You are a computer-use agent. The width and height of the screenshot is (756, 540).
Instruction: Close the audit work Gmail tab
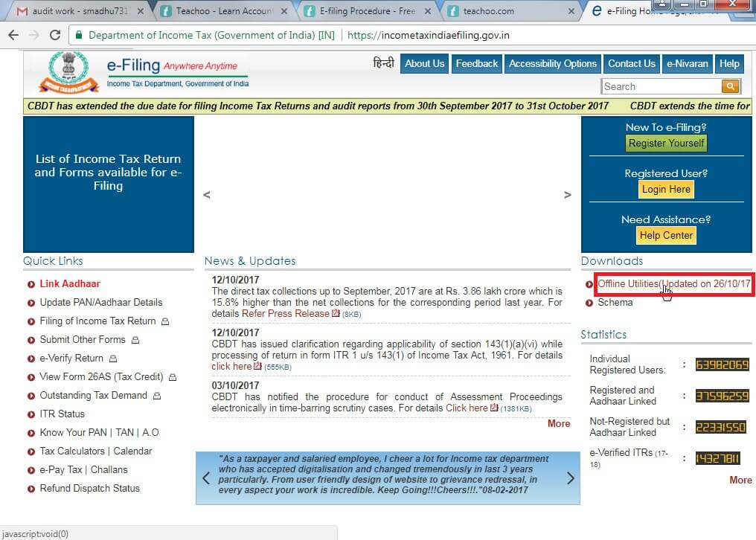pyautogui.click(x=141, y=11)
